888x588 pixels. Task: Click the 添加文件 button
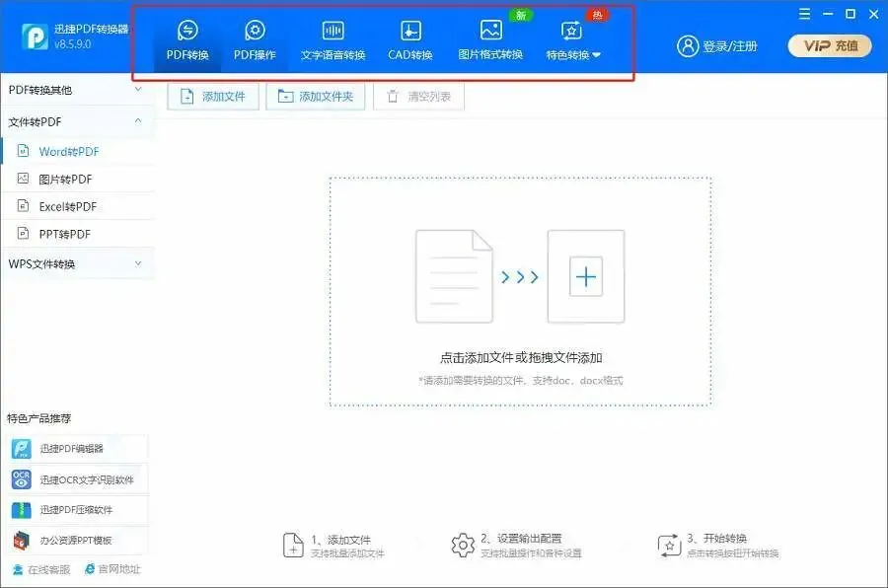click(213, 97)
